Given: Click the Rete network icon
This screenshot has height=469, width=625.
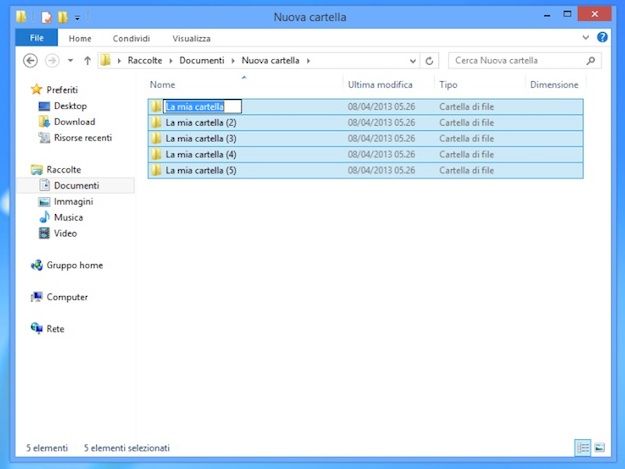Looking at the screenshot, I should tap(37, 329).
